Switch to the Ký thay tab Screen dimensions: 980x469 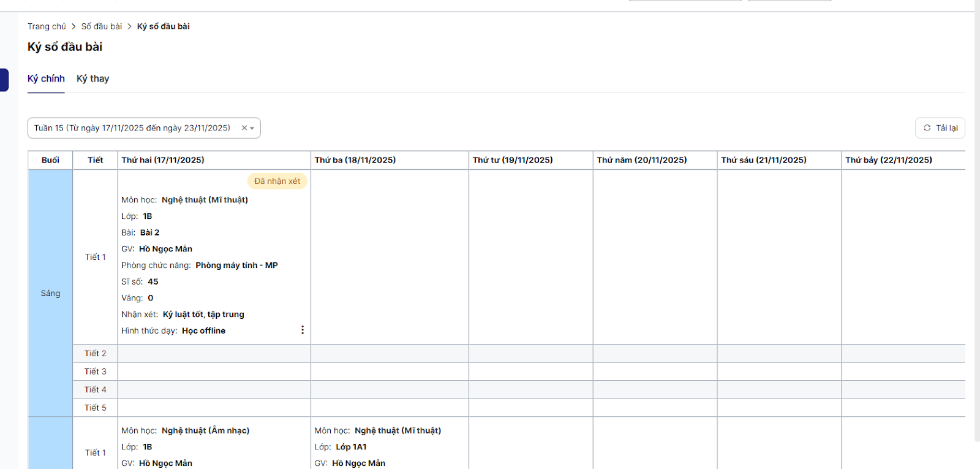tap(92, 78)
